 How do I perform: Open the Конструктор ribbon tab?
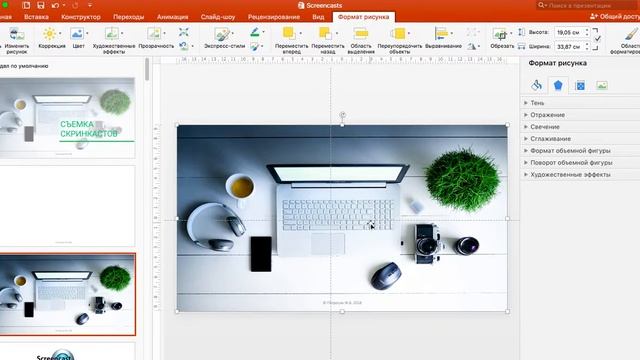[x=81, y=17]
